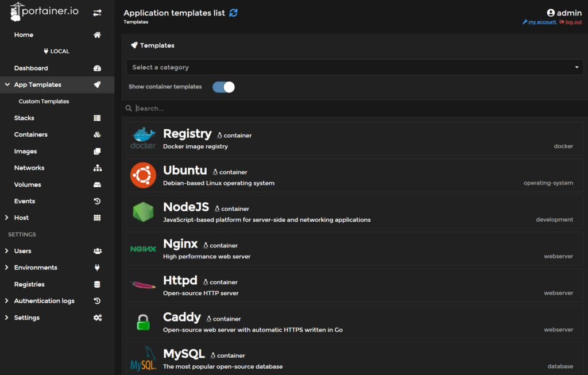Viewport: 588px width, 375px height.
Task: Click the Home house icon
Action: coord(97,35)
